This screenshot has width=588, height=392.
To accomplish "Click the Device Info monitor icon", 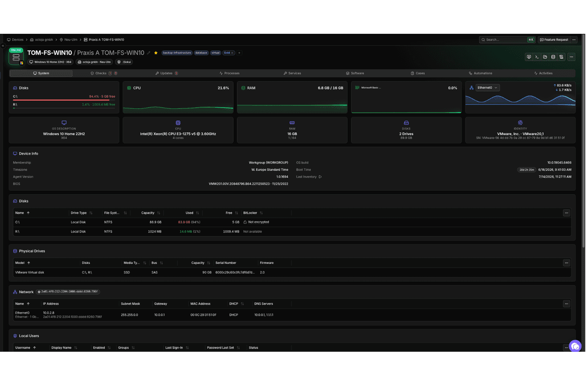I will [15, 154].
